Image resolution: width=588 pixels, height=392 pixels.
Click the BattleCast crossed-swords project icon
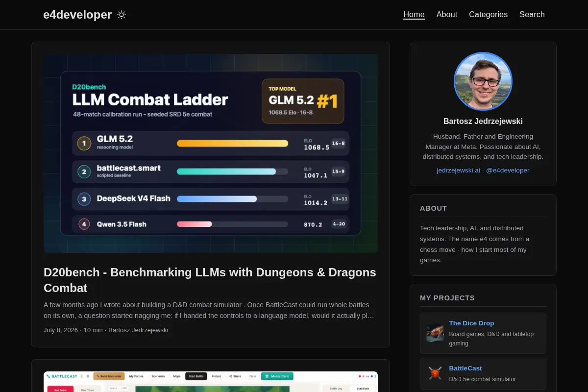click(435, 373)
